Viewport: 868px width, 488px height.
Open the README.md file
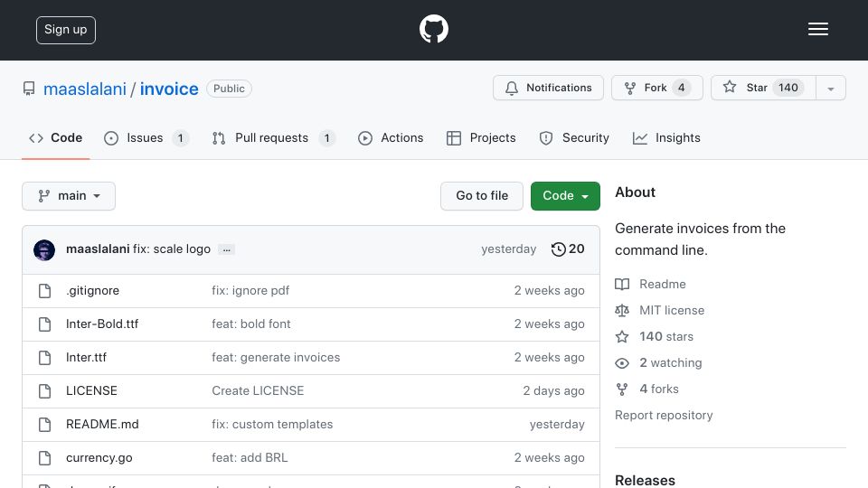tap(102, 425)
